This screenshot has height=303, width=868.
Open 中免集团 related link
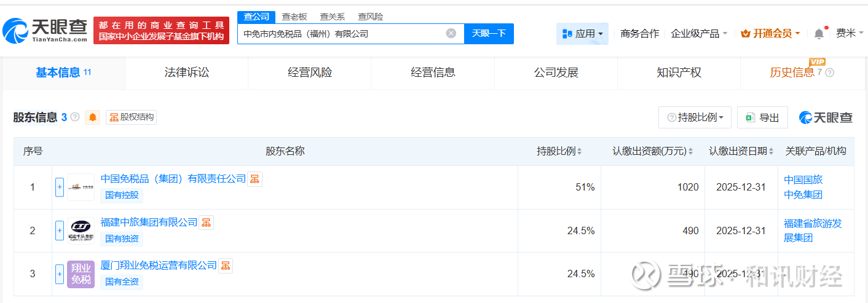point(803,195)
